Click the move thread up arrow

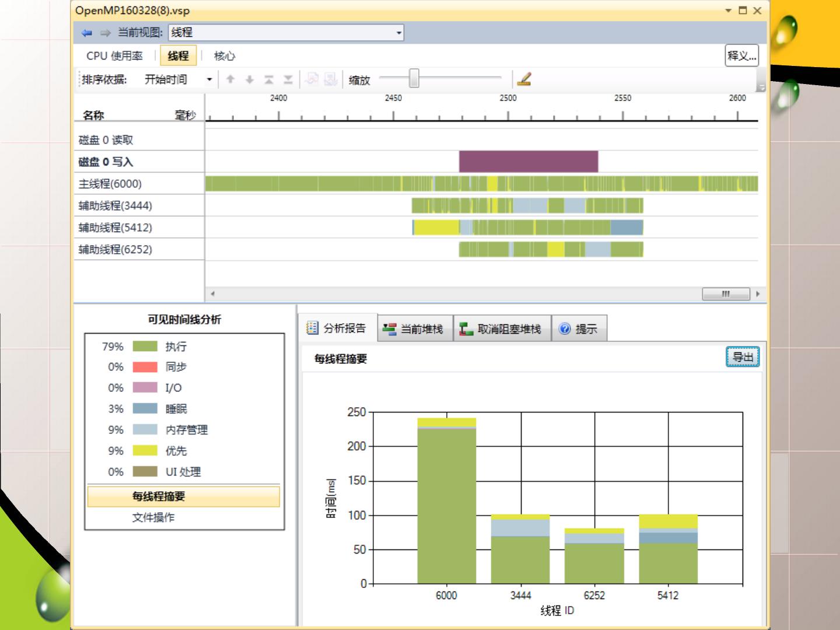point(230,79)
